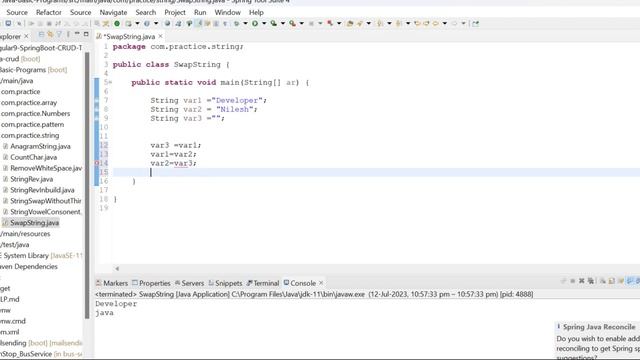
Task: Click Remove Launch X icon in Console
Action: tap(582, 281)
